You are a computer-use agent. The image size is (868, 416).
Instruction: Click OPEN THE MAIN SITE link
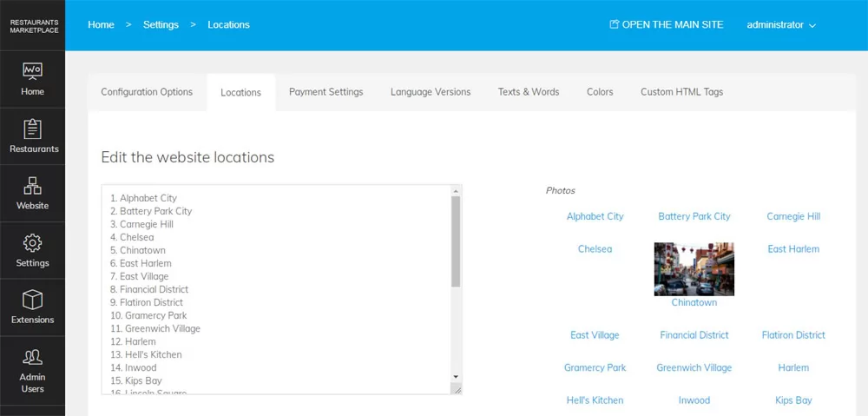(x=673, y=25)
